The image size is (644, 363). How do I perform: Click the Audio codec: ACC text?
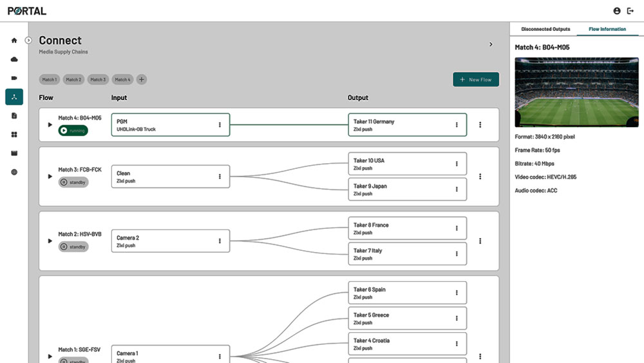pos(536,191)
